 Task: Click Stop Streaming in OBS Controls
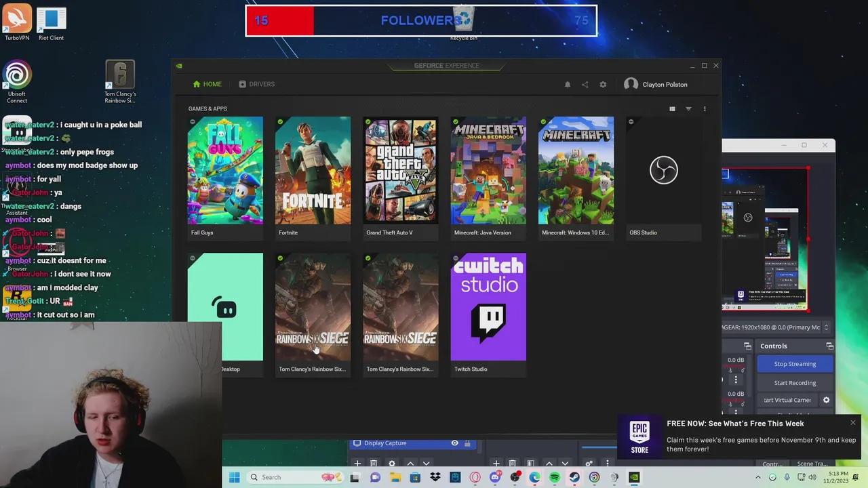pos(794,364)
